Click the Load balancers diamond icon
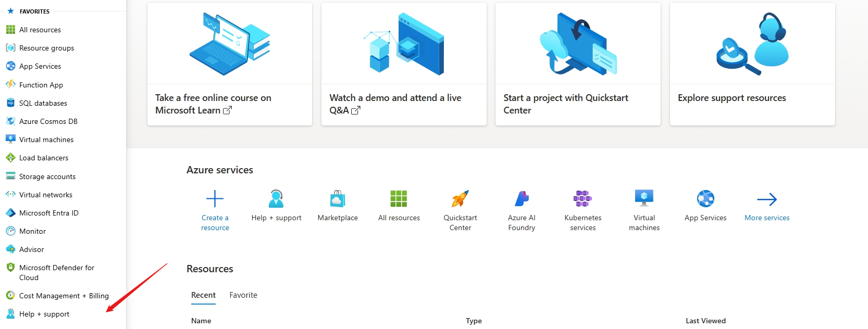 click(10, 158)
